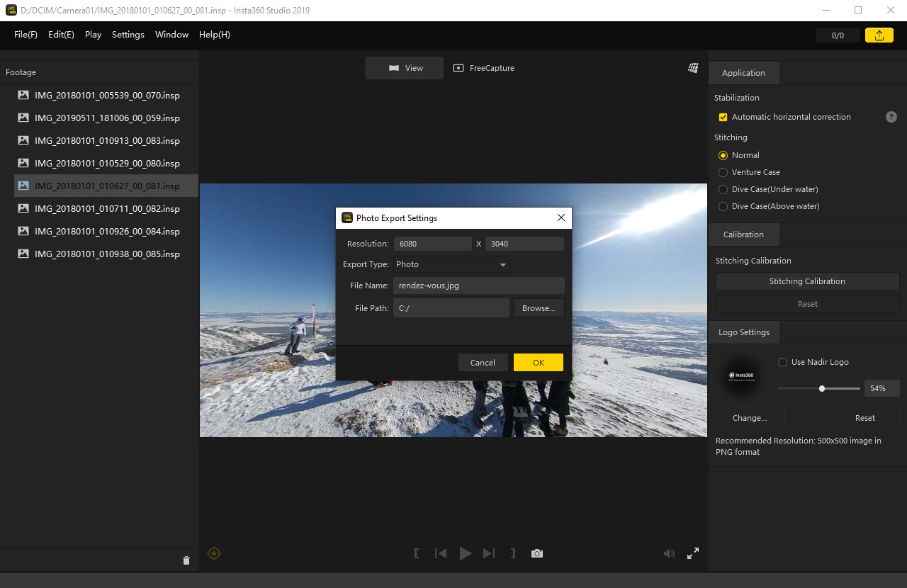This screenshot has width=907, height=588.
Task: Select file IMG_20180101_010627_00_081.insp
Action: click(106, 186)
